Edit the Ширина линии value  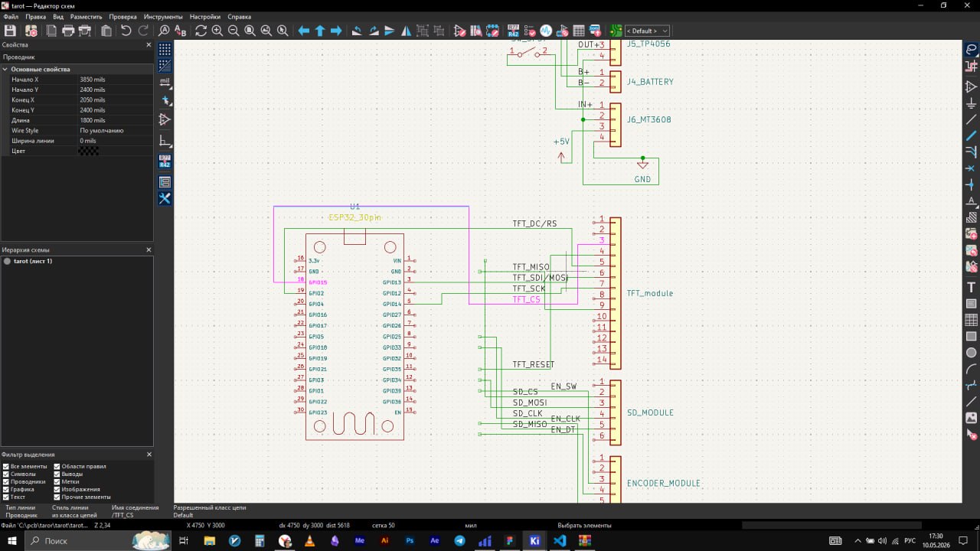115,141
